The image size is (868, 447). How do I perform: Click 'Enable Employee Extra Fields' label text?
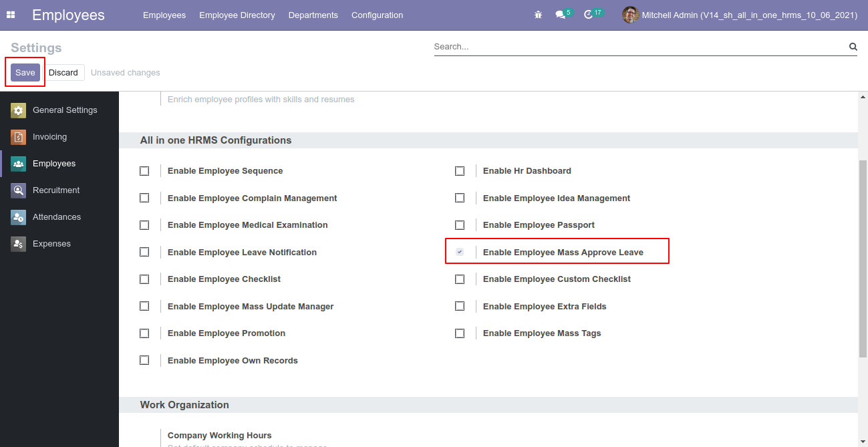(x=545, y=307)
